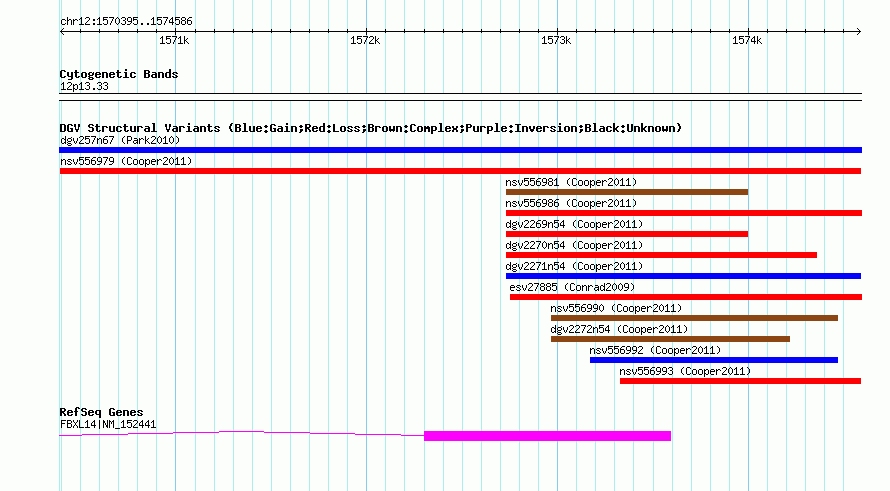Viewport: 890px width, 491px height.
Task: Click the red dgv2269n54 loss bar
Action: click(627, 234)
